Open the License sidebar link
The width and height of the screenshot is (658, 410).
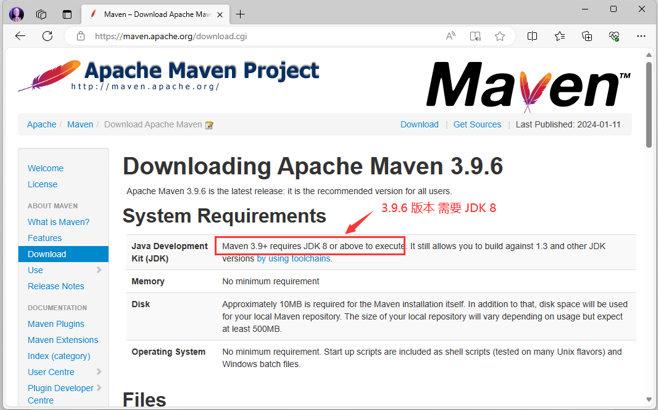click(42, 184)
